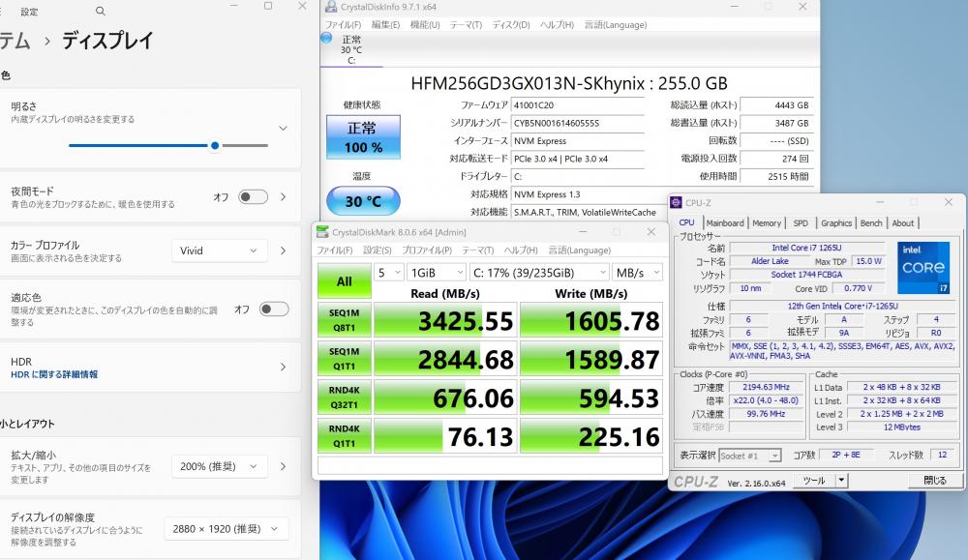Viewport: 968px width, 560px height.
Task: Open CrystalDiskInfo 機能(U) menu
Action: (x=425, y=25)
